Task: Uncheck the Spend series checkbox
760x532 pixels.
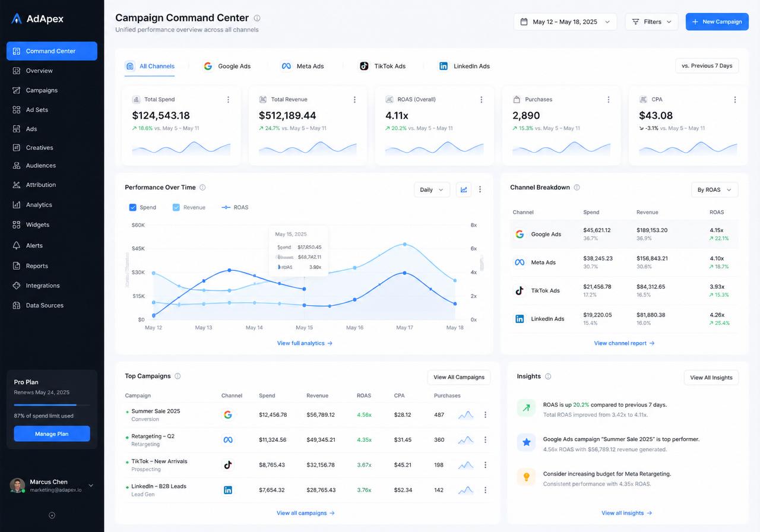Action: [133, 207]
